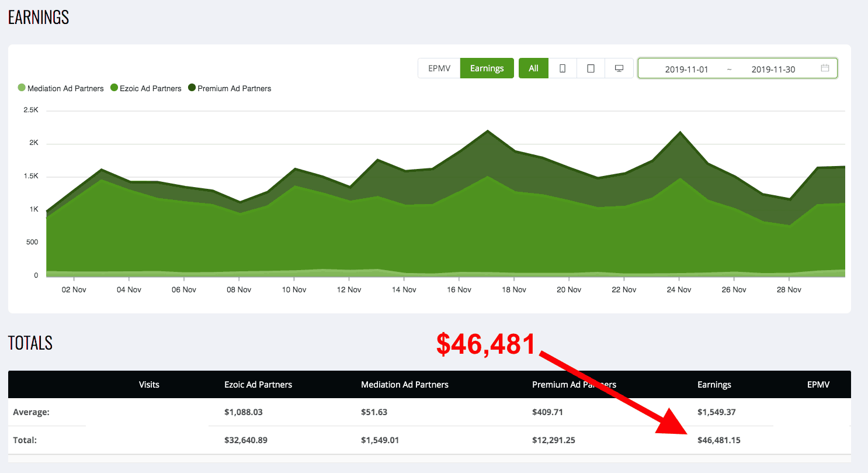
Task: Select the average value $1,088.03
Action: coord(244,412)
